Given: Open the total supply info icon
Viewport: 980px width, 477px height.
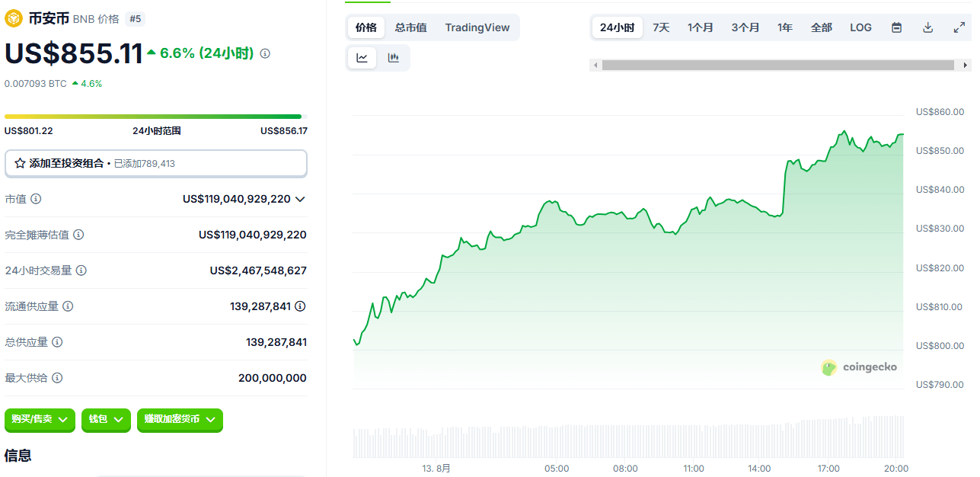Looking at the screenshot, I should coord(57,342).
